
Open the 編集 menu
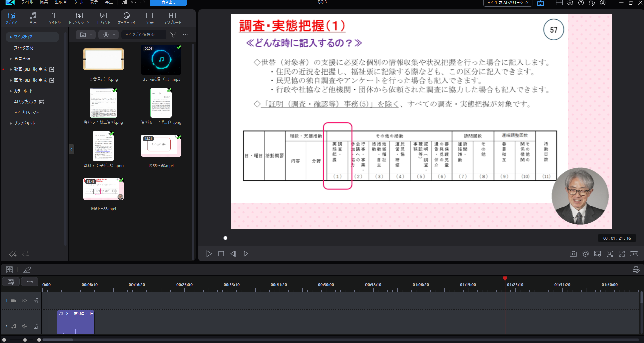44,2
